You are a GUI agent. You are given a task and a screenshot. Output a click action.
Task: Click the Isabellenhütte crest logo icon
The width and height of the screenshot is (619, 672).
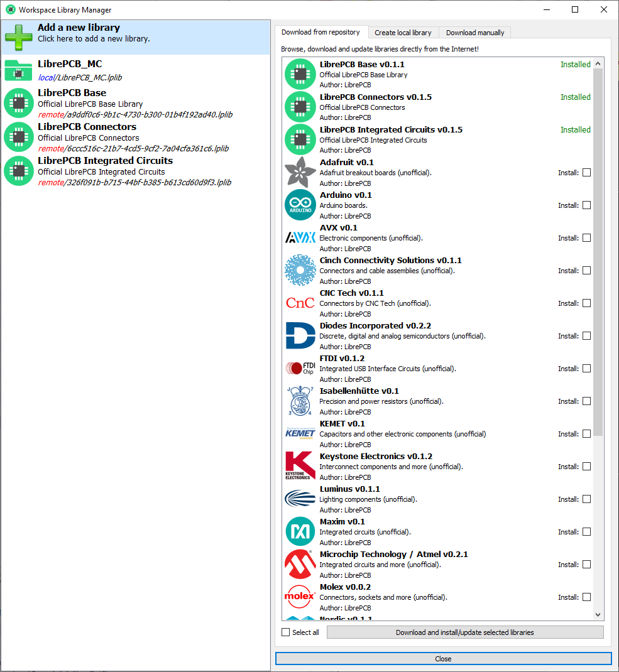[300, 401]
